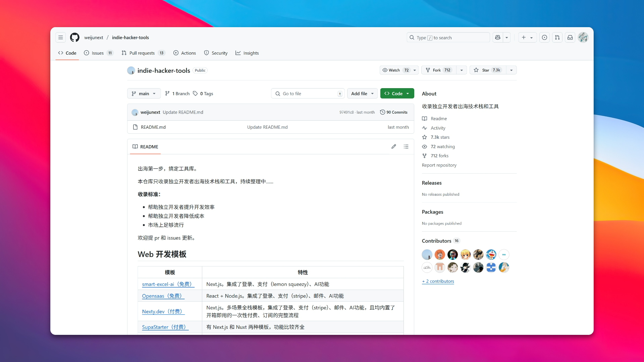Open the + 2 contributors link

pyautogui.click(x=438, y=281)
